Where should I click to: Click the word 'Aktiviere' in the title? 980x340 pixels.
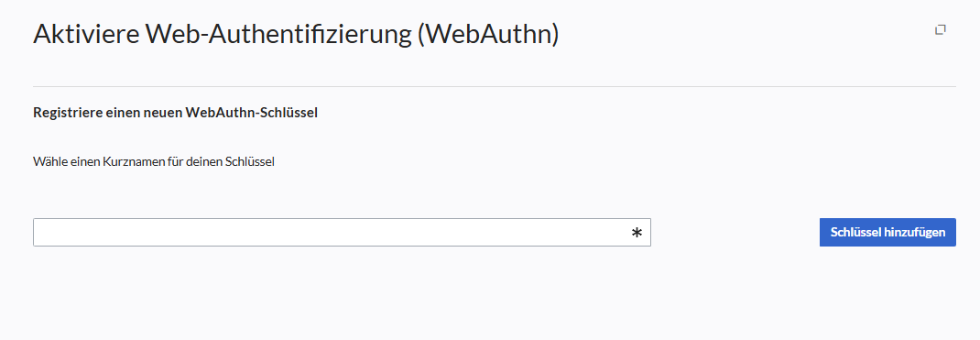(86, 34)
